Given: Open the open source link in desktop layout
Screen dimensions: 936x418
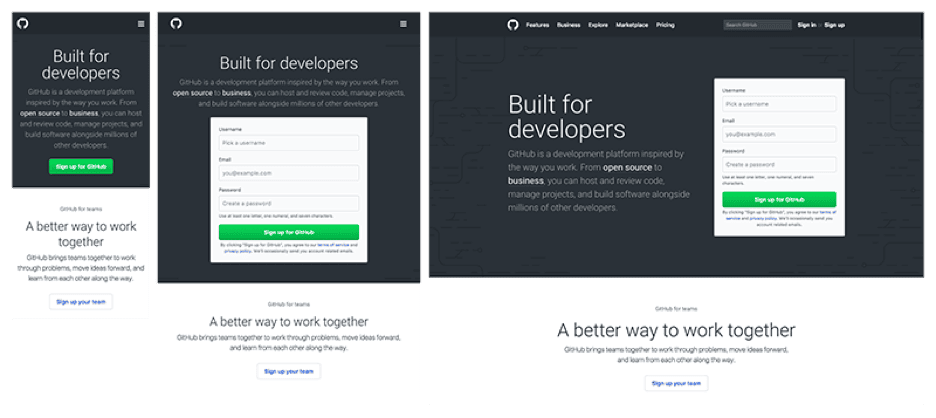Looking at the screenshot, I should tap(628, 167).
